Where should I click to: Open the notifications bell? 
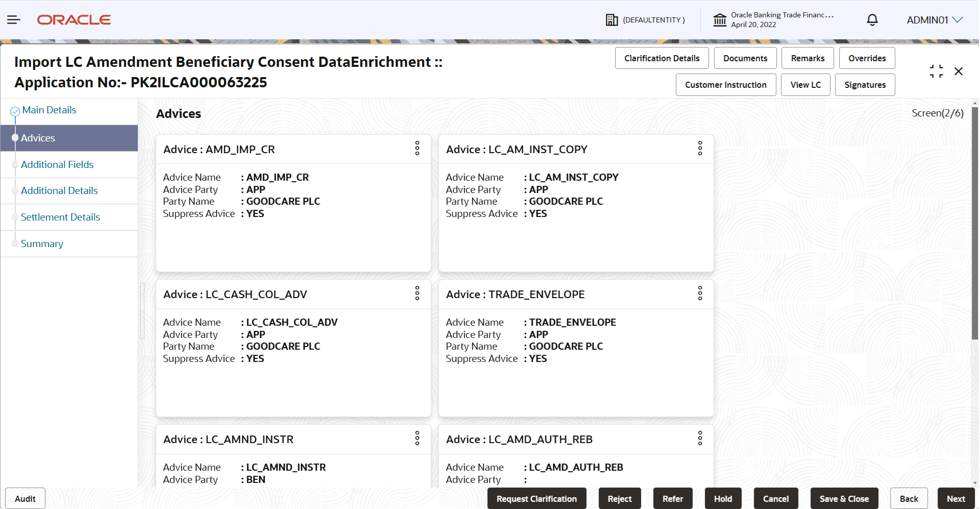[x=872, y=20]
